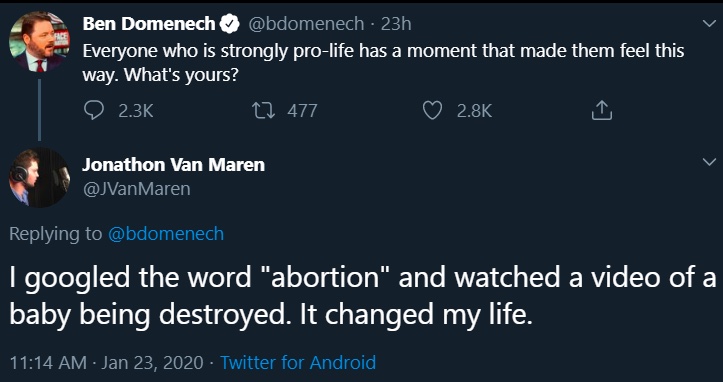Expand the chevron menu on Ben Domenech's tweet
The height and width of the screenshot is (382, 723).
pyautogui.click(x=709, y=24)
